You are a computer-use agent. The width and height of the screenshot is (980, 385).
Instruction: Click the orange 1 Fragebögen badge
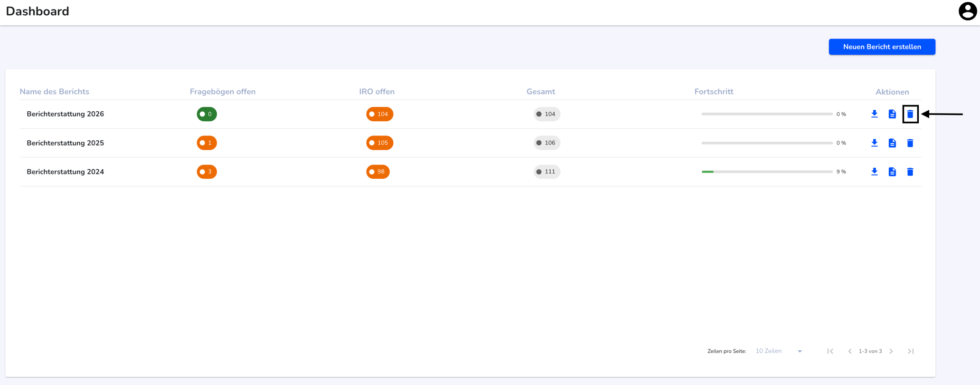(x=207, y=143)
